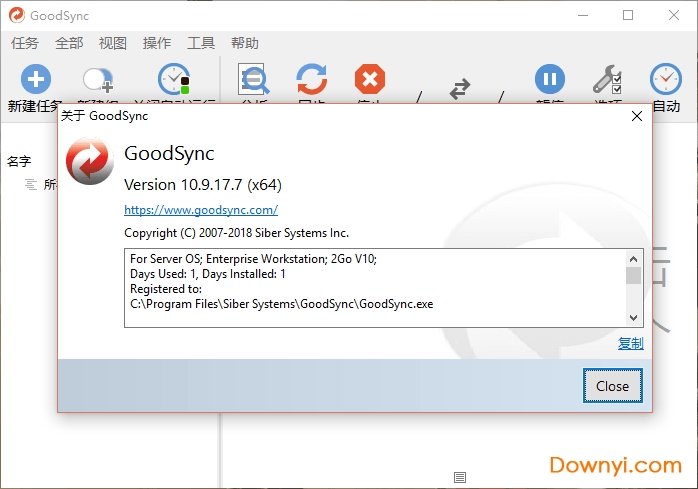Click the 名字 column header
698x489 pixels.
[19, 161]
